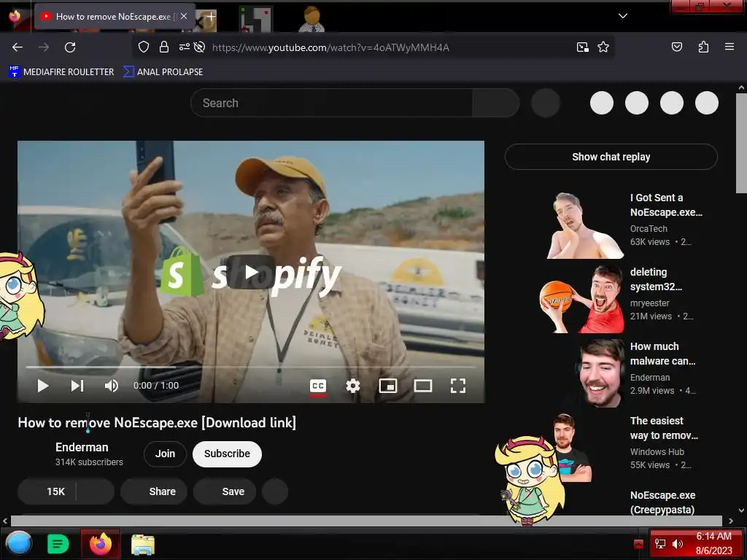This screenshot has width=747, height=560.
Task: Click the forward navigation arrow
Action: tap(44, 47)
